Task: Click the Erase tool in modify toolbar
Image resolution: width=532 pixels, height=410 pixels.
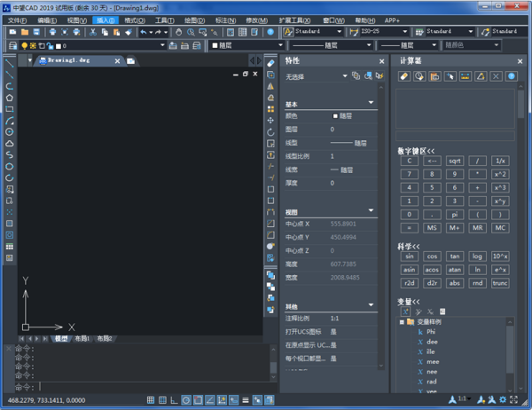Action: pyautogui.click(x=270, y=63)
